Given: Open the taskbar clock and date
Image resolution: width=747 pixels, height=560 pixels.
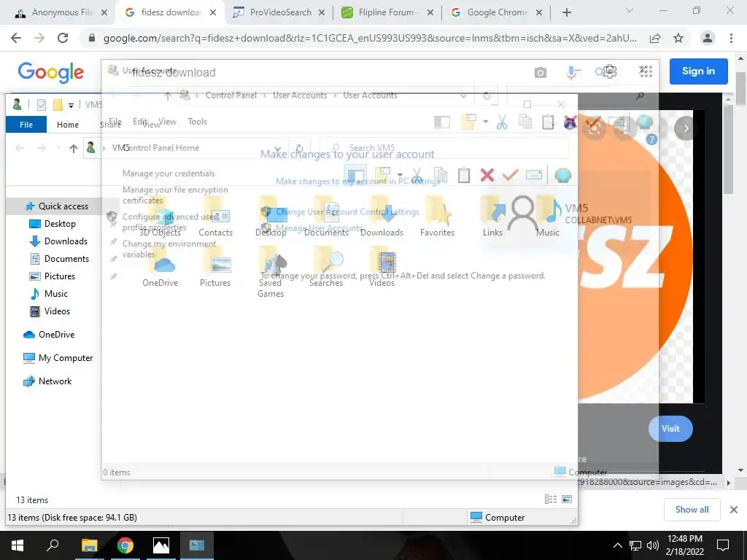Looking at the screenshot, I should pyautogui.click(x=684, y=545).
